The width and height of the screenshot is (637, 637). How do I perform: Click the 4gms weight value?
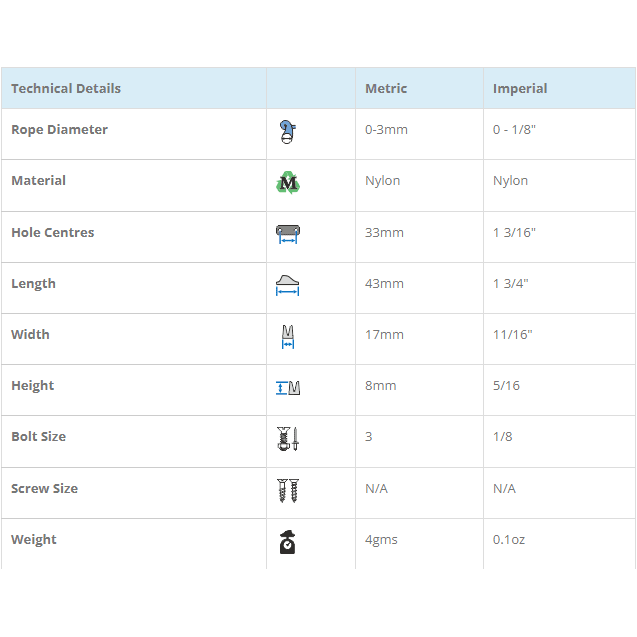pyautogui.click(x=381, y=540)
